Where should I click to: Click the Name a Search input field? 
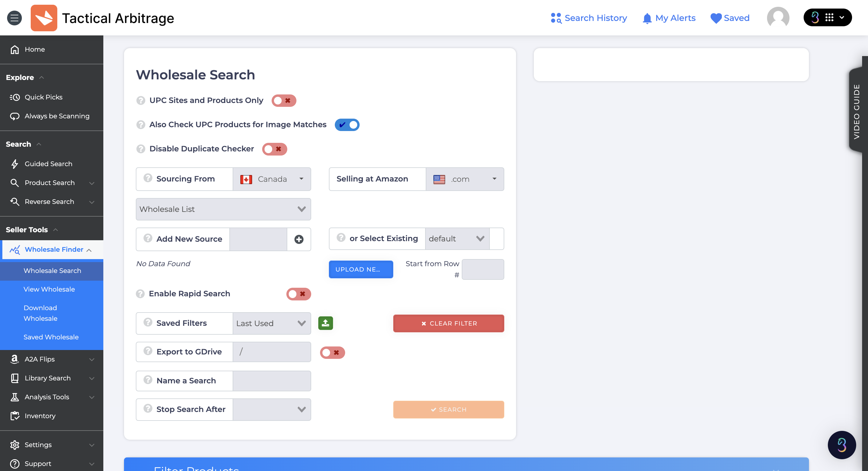(272, 381)
